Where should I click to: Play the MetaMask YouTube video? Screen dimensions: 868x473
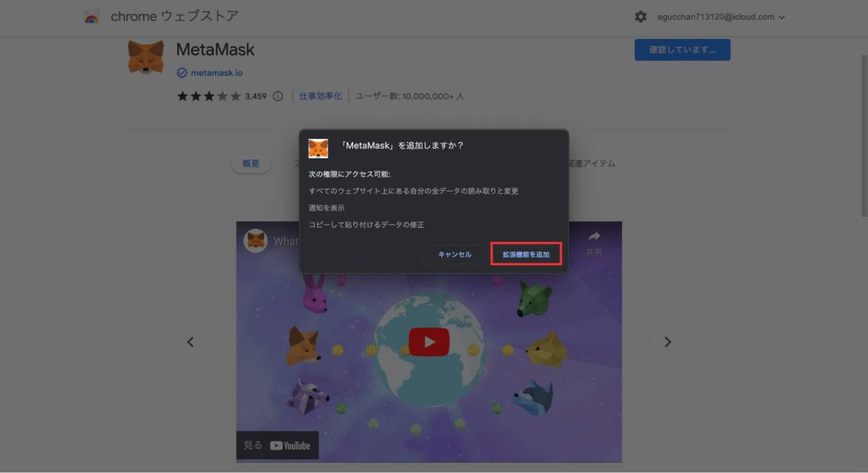click(429, 341)
